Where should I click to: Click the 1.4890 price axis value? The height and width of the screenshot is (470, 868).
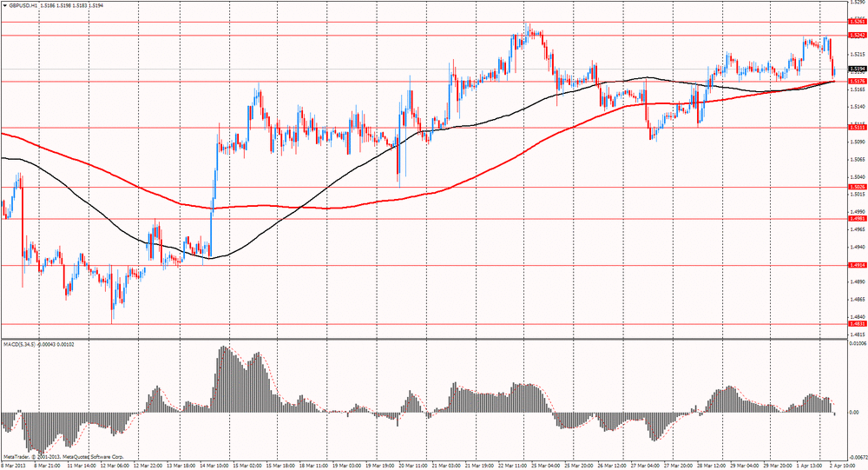pos(858,281)
